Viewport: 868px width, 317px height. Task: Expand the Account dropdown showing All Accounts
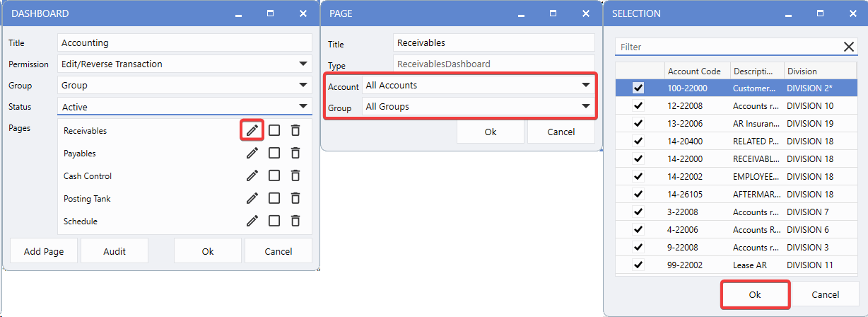point(585,85)
